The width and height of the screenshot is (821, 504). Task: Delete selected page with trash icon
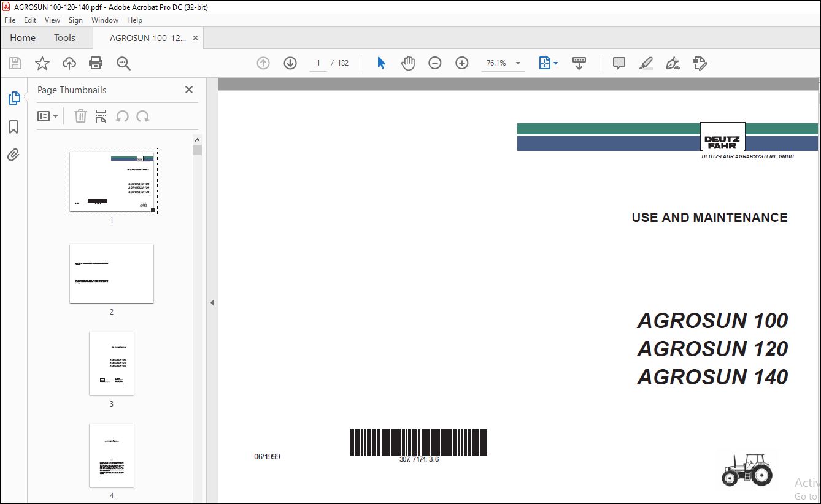click(x=80, y=116)
